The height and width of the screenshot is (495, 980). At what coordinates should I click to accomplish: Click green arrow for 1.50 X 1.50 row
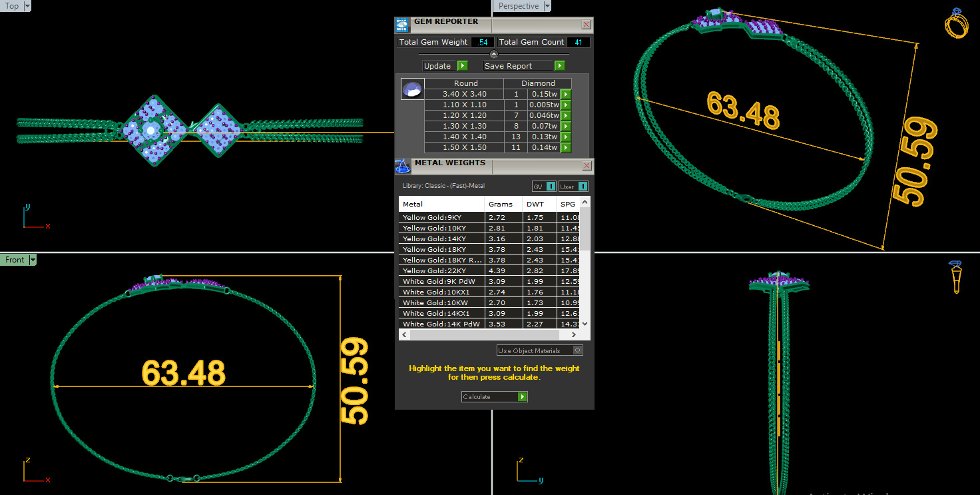coord(565,147)
